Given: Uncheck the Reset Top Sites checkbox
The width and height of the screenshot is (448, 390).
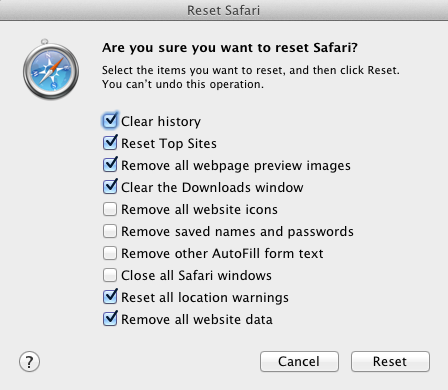Looking at the screenshot, I should click(x=110, y=143).
